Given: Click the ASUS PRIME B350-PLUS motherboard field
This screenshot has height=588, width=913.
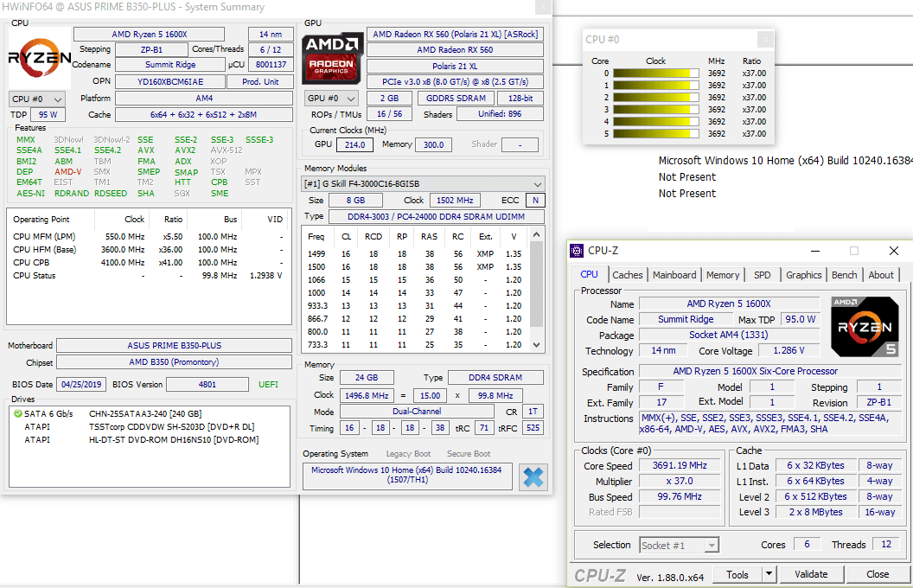Looking at the screenshot, I should coord(174,346).
